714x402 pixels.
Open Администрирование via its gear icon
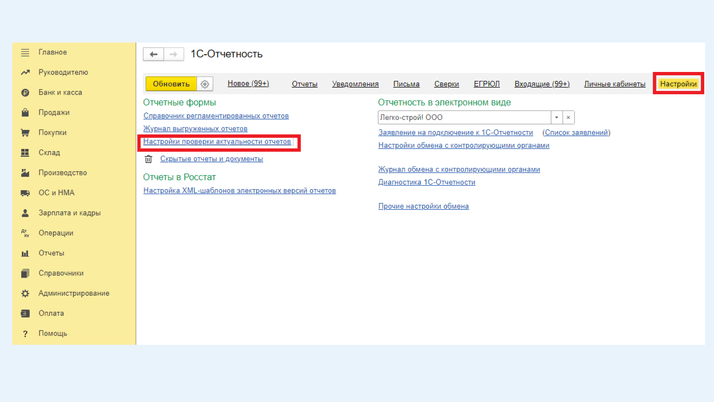(x=25, y=293)
